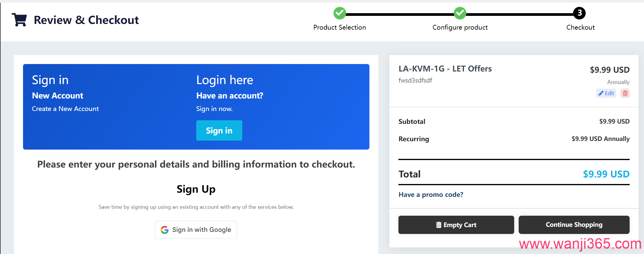Click Create a New Account text
This screenshot has width=644, height=254.
65,109
